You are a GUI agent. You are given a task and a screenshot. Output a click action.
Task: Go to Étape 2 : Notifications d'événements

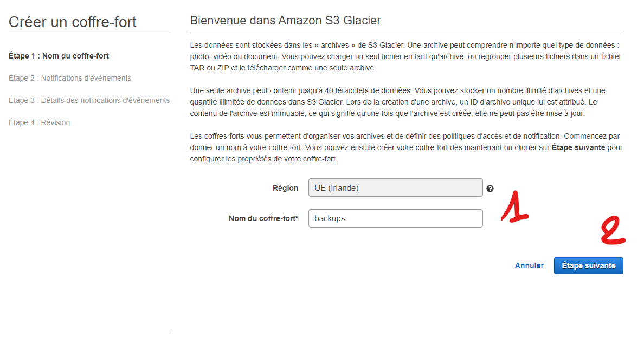click(x=70, y=78)
